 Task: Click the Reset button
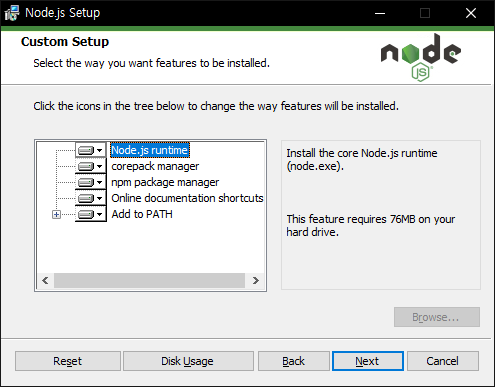click(x=68, y=361)
